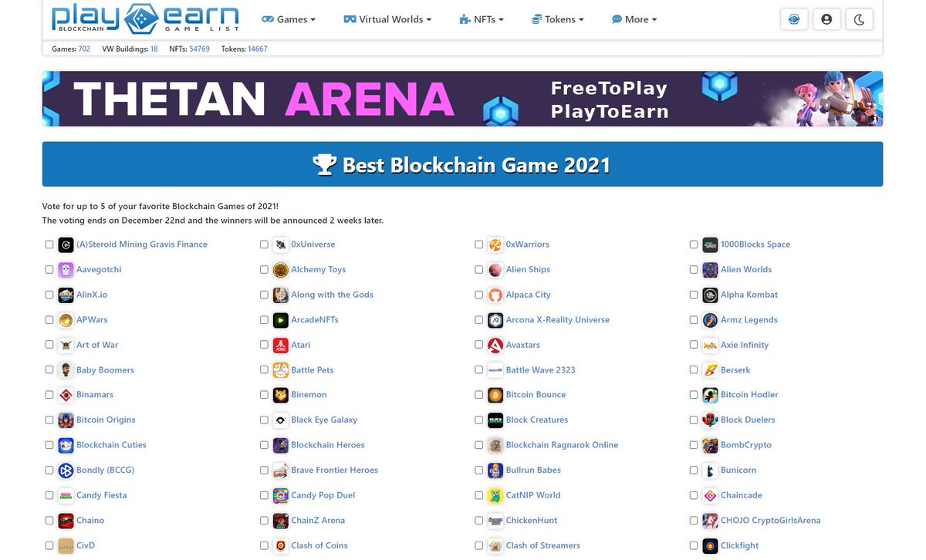Screen dimensions: 926x560
Task: Click the Bondly (BCCG) icon
Action: (66, 471)
